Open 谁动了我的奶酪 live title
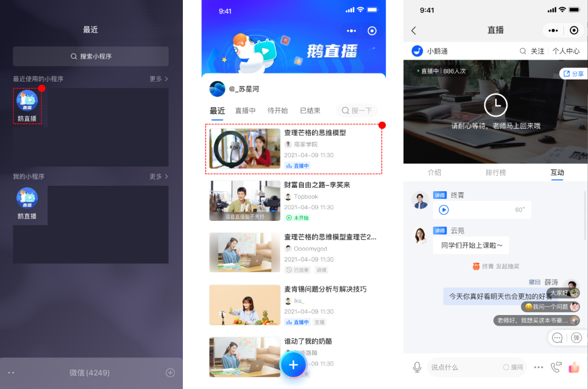The height and width of the screenshot is (389, 588). (x=308, y=341)
